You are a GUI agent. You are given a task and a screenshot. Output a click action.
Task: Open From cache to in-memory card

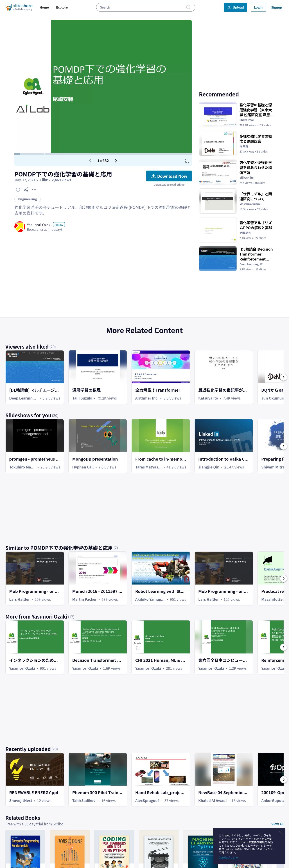click(x=160, y=446)
